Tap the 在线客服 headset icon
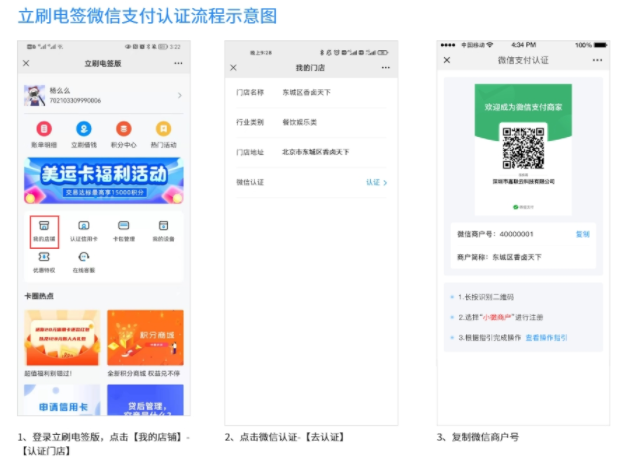 (x=84, y=257)
